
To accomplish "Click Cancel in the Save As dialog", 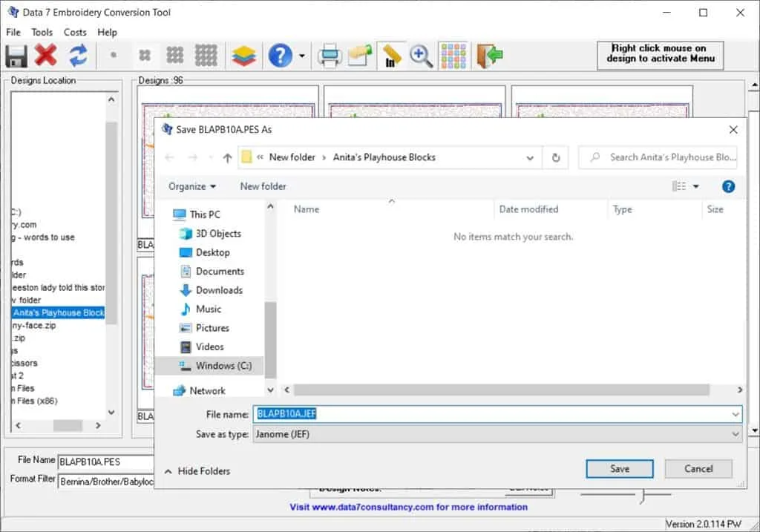I will (698, 469).
